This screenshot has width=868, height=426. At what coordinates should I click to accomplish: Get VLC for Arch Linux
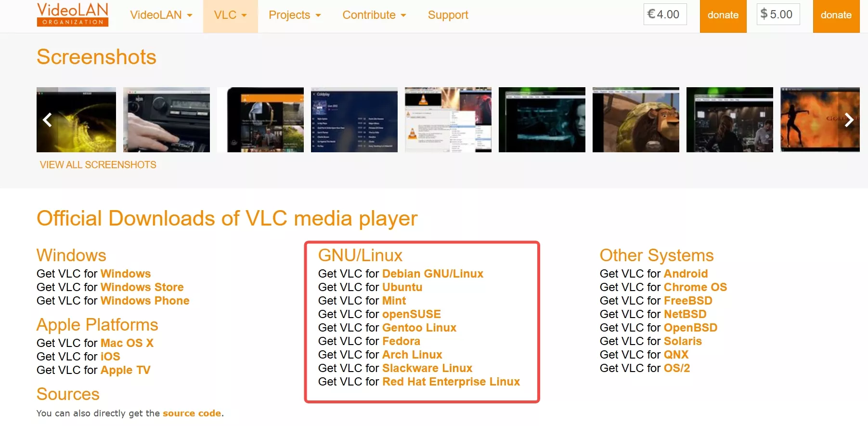[x=412, y=355]
